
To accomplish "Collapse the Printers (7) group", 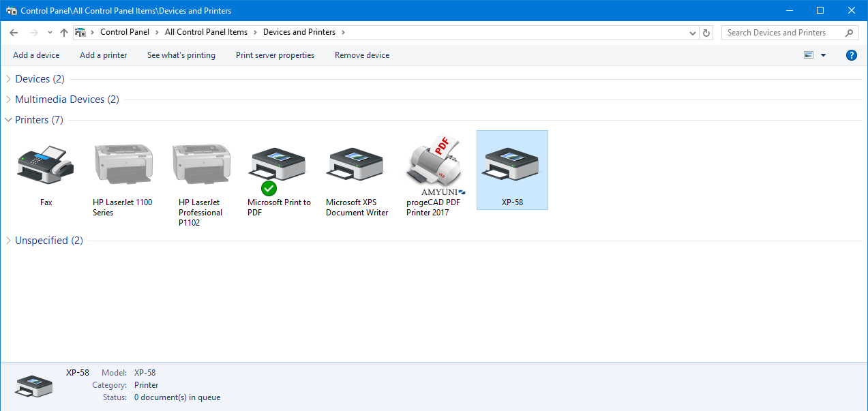I will point(8,120).
